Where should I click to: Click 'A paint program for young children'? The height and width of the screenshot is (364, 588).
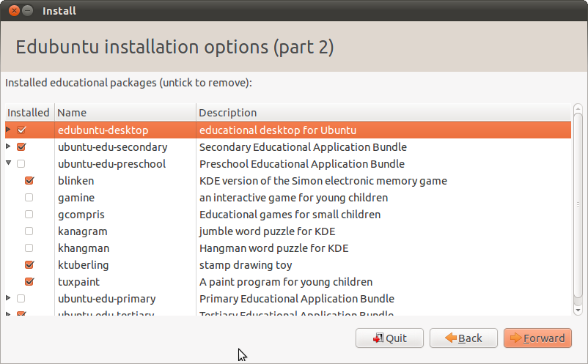click(x=286, y=282)
